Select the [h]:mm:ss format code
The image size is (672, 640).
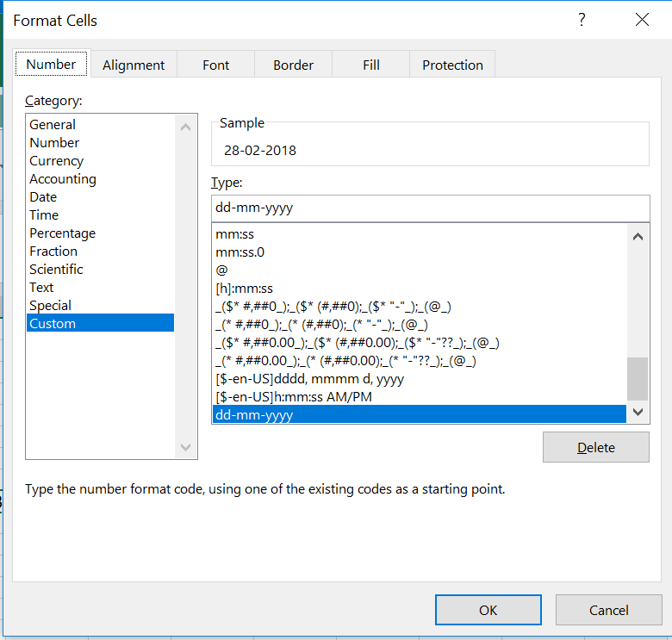coord(420,289)
